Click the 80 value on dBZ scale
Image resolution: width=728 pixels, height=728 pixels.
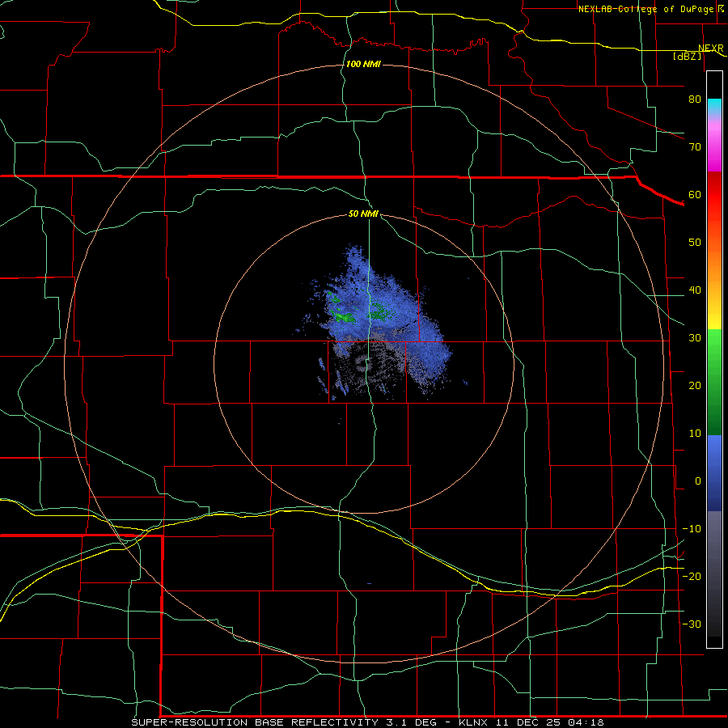pos(695,99)
